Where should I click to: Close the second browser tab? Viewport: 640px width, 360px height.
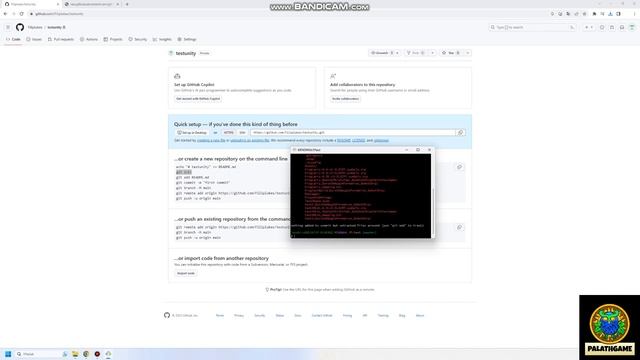[118, 4]
